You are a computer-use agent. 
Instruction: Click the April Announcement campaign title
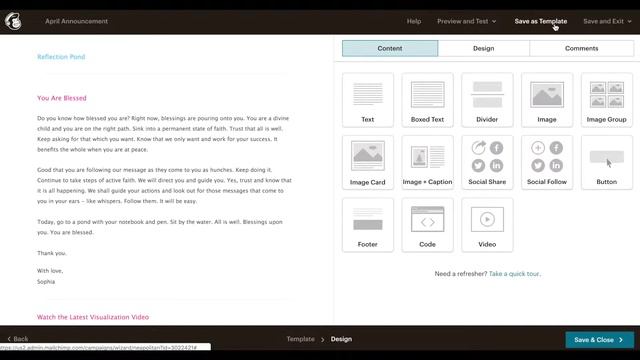pyautogui.click(x=76, y=21)
